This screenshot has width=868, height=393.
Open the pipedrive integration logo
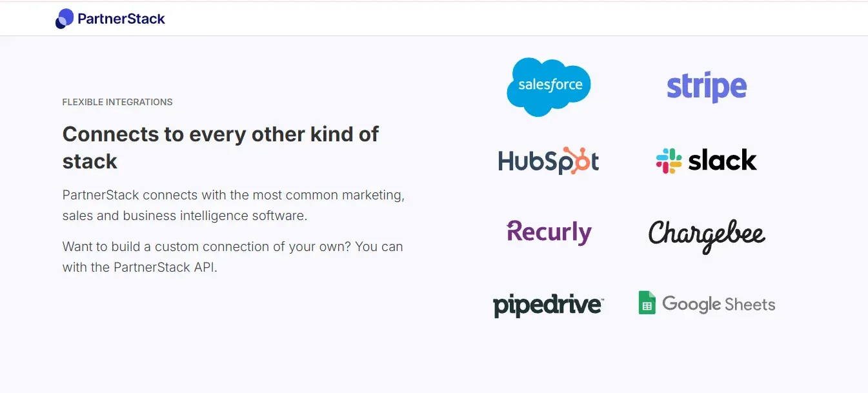coord(548,305)
